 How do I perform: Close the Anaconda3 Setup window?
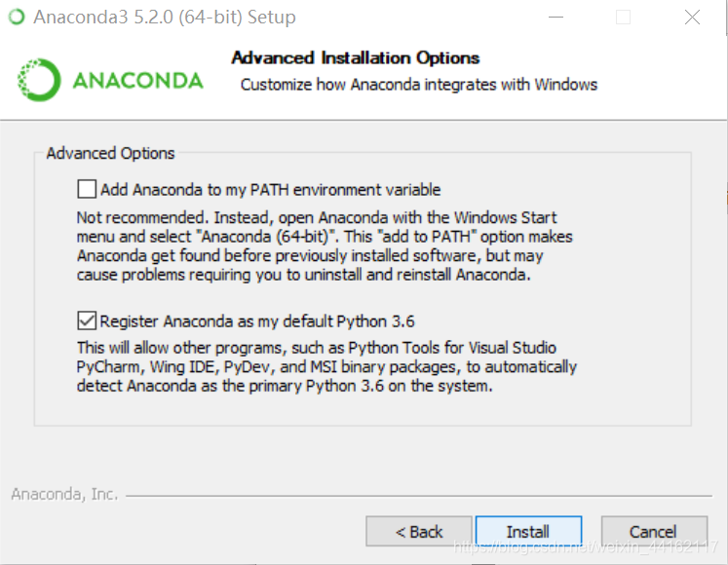(691, 18)
